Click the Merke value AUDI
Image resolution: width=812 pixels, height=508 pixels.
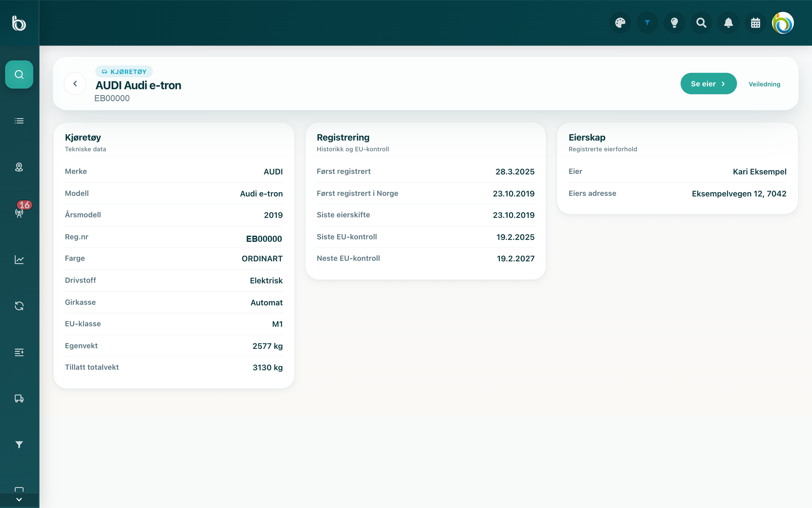[273, 172]
